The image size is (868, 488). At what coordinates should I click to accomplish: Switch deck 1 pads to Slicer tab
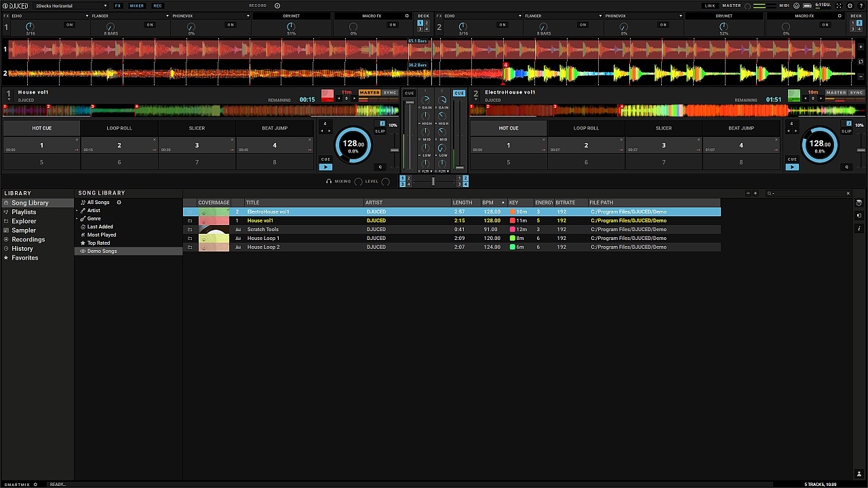point(197,128)
